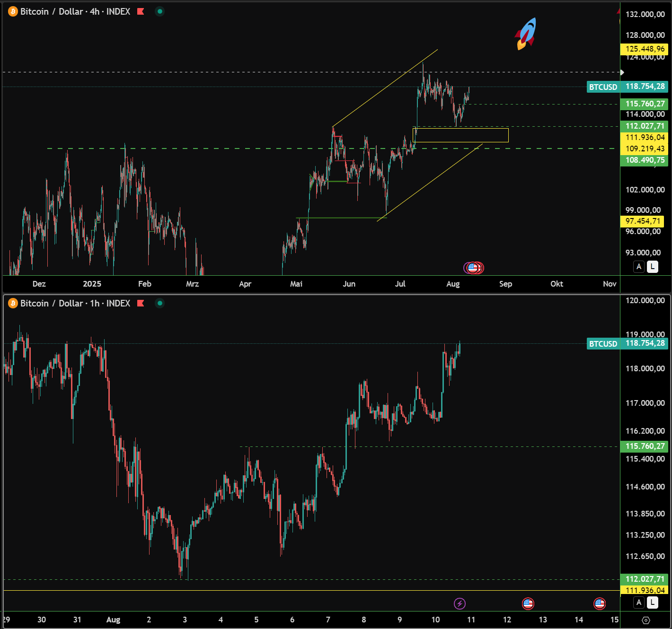The height and width of the screenshot is (629, 672).
Task: Click 'INDEX' in the 1h chart title
Action: tap(118, 303)
